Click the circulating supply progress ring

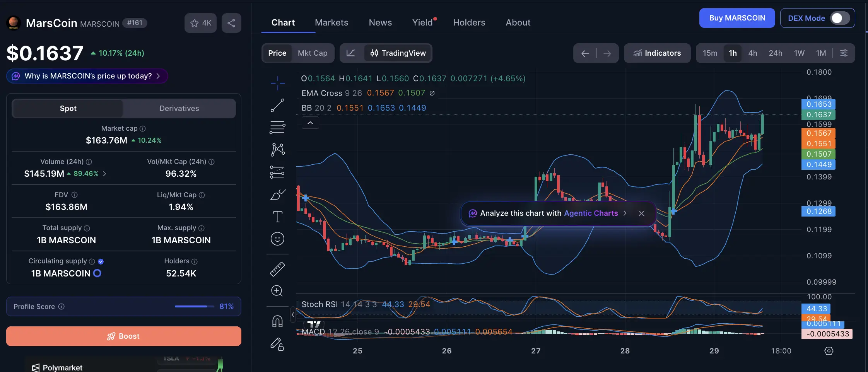pyautogui.click(x=97, y=273)
